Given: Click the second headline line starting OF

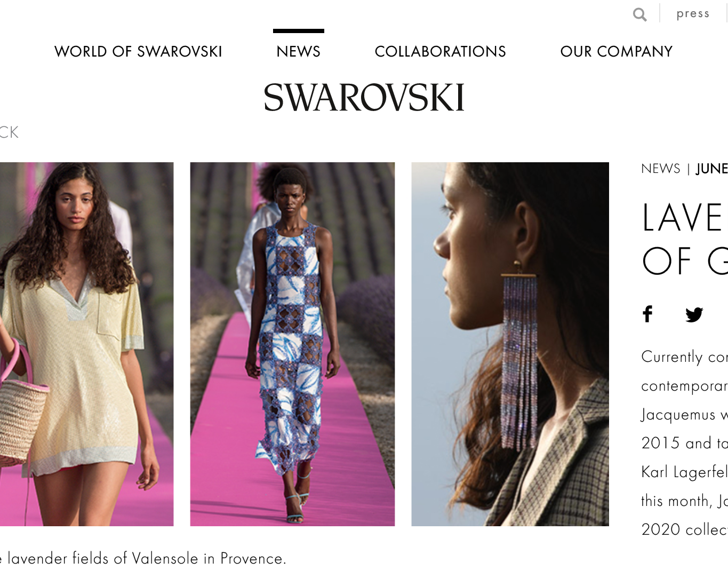Looking at the screenshot, I should [x=685, y=261].
